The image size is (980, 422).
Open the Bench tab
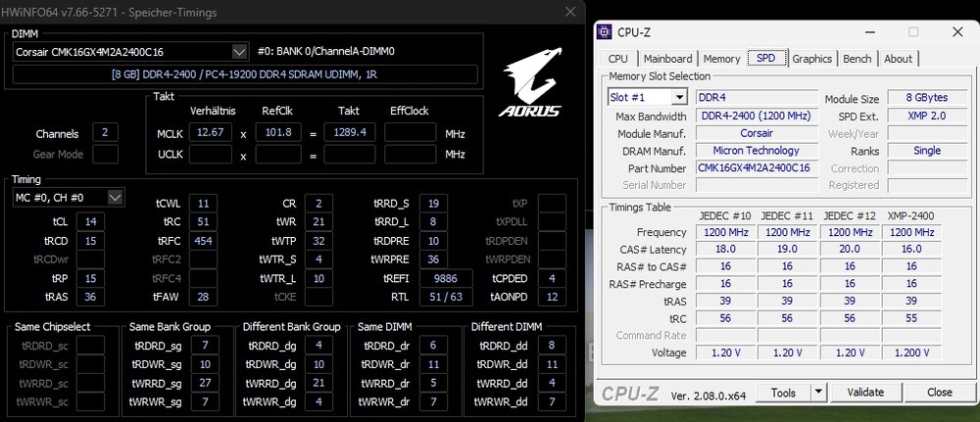click(857, 59)
